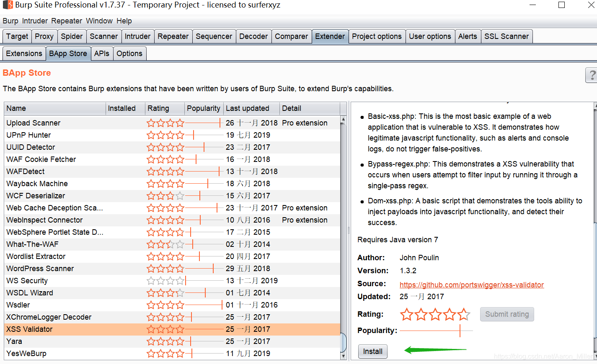Select the YesWeBurp row
The width and height of the screenshot is (597, 364).
(x=172, y=354)
